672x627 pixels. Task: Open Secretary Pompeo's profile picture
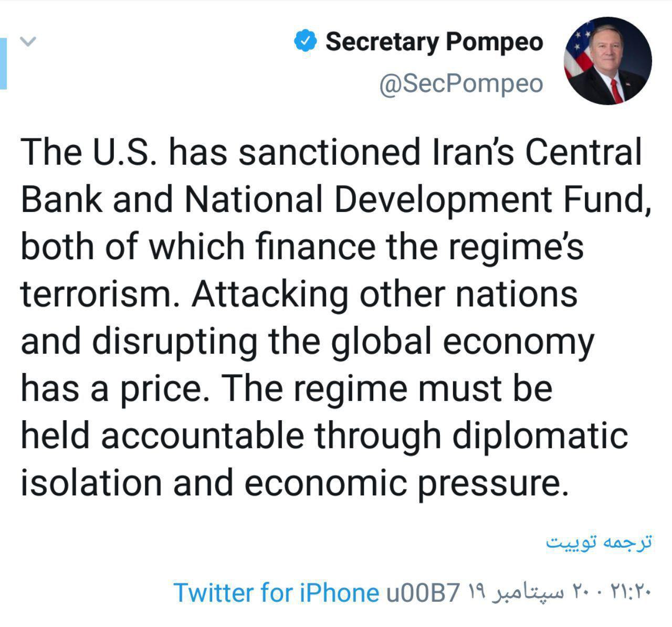coord(607,61)
